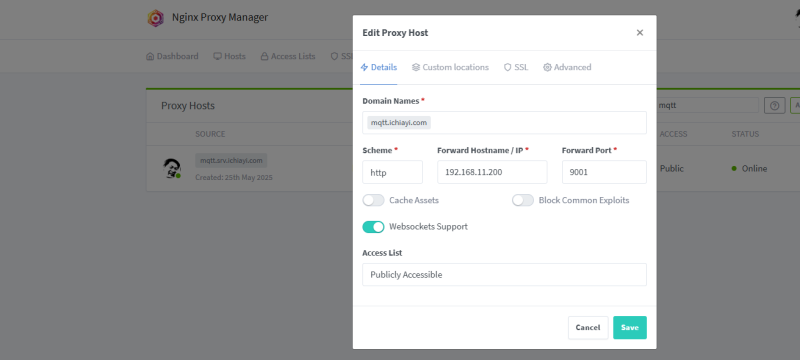
Task: Click the Domain Names input field
Action: [505, 122]
